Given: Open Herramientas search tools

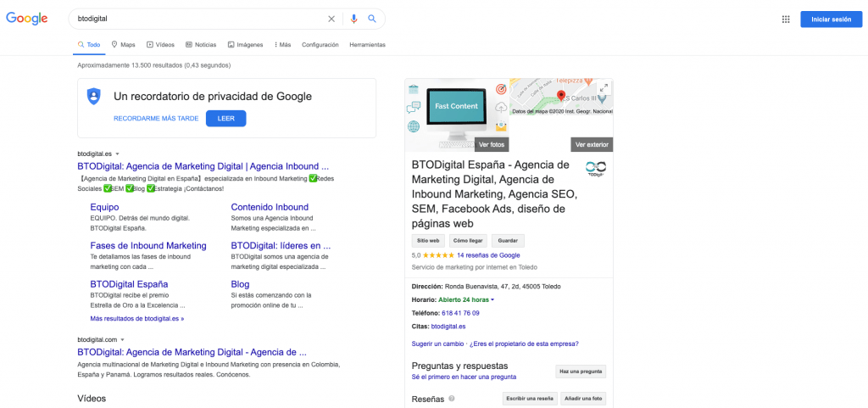Looking at the screenshot, I should [368, 45].
